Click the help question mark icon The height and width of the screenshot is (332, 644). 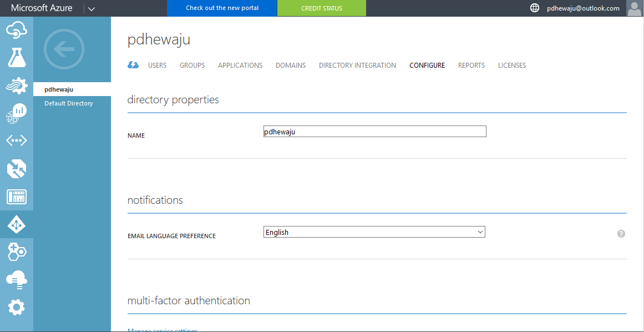[621, 234]
